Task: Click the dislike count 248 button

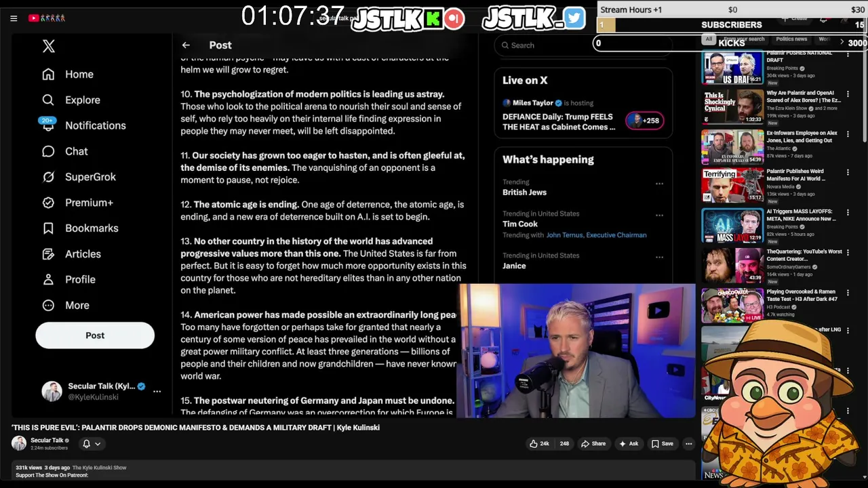Action: pyautogui.click(x=564, y=444)
